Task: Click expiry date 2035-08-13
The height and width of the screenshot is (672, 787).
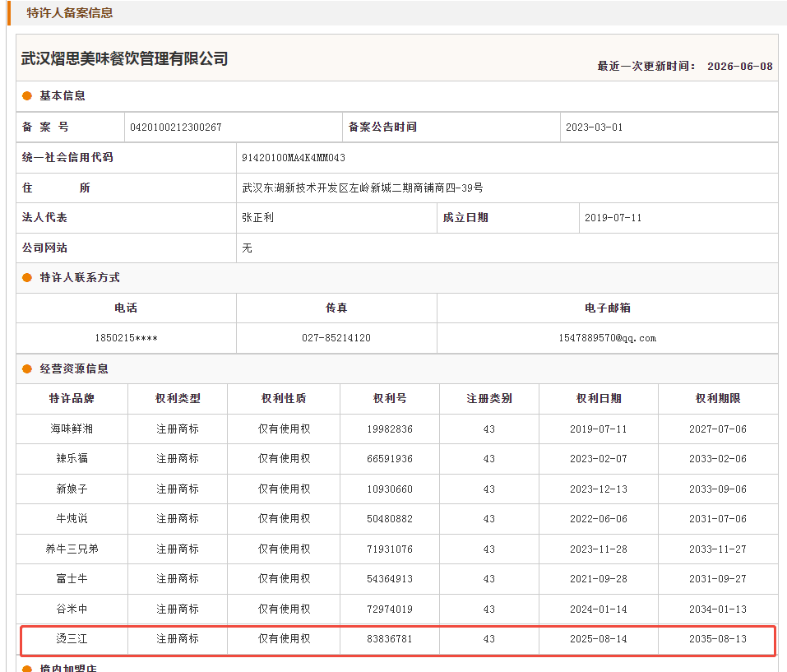Action: [x=718, y=639]
